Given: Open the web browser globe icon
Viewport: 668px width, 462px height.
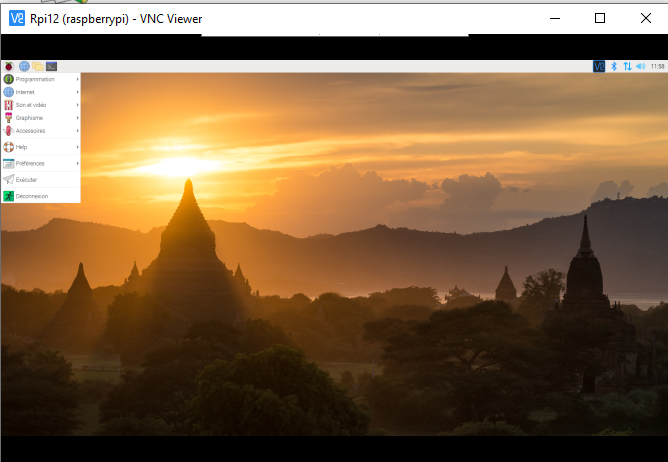Looking at the screenshot, I should tap(24, 66).
